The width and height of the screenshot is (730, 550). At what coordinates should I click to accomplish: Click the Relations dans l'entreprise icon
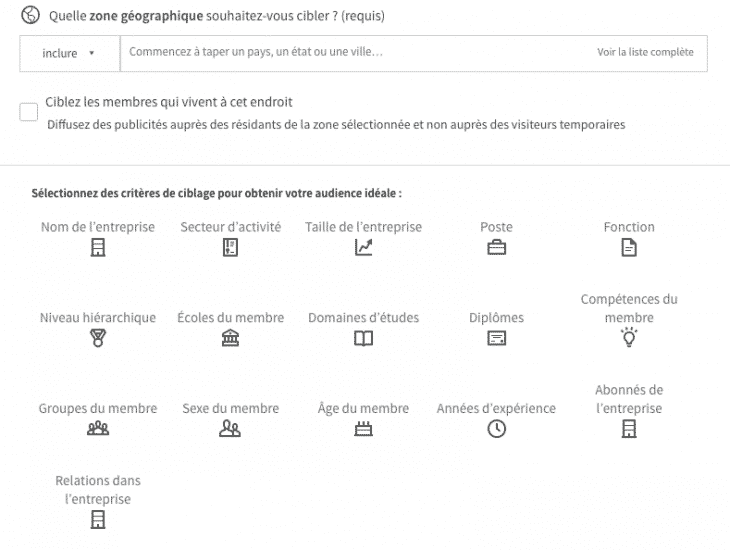click(98, 519)
